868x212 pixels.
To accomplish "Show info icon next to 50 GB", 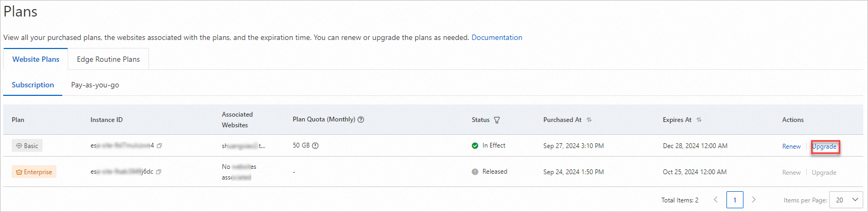I will (315, 145).
